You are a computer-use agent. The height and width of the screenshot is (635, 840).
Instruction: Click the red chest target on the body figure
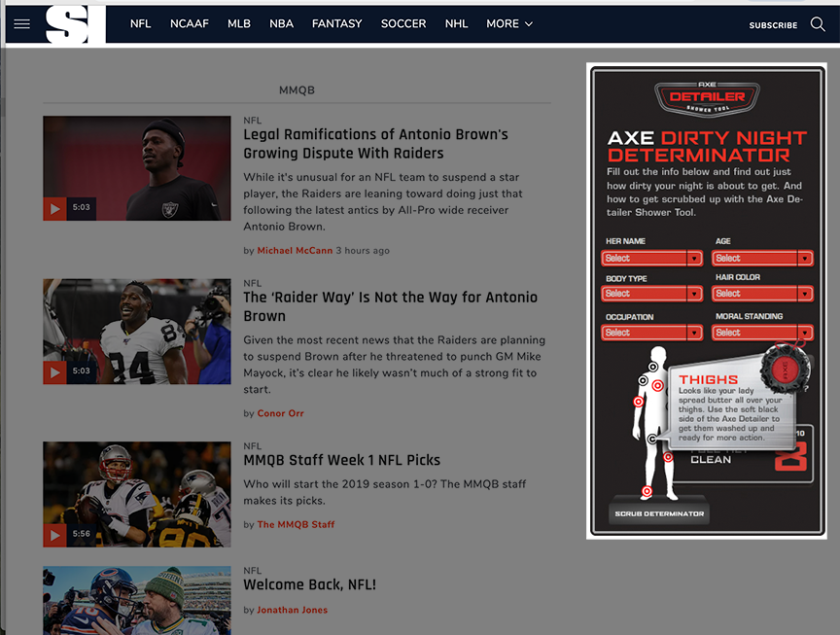pyautogui.click(x=658, y=385)
